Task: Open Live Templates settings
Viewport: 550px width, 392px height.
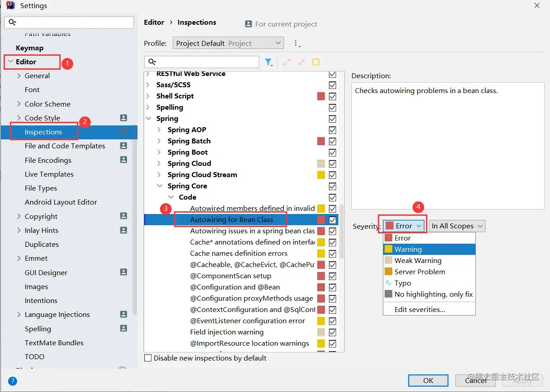Action: [x=49, y=174]
